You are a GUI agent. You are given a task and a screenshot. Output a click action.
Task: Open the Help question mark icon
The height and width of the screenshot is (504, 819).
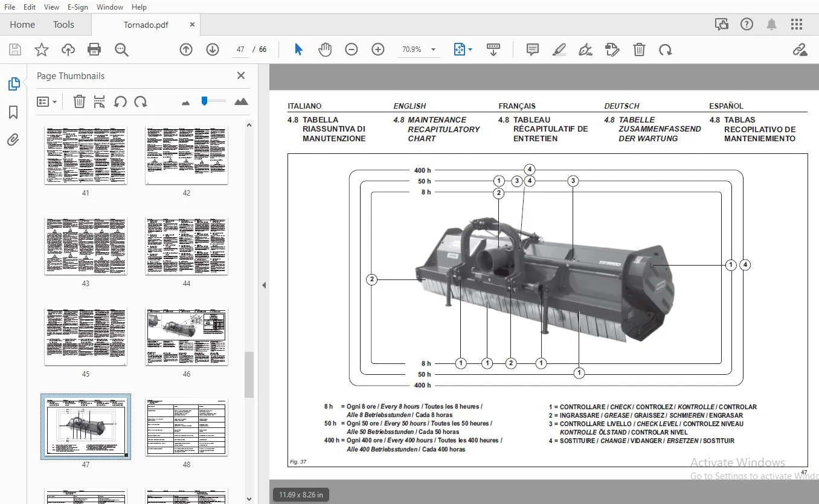point(747,24)
